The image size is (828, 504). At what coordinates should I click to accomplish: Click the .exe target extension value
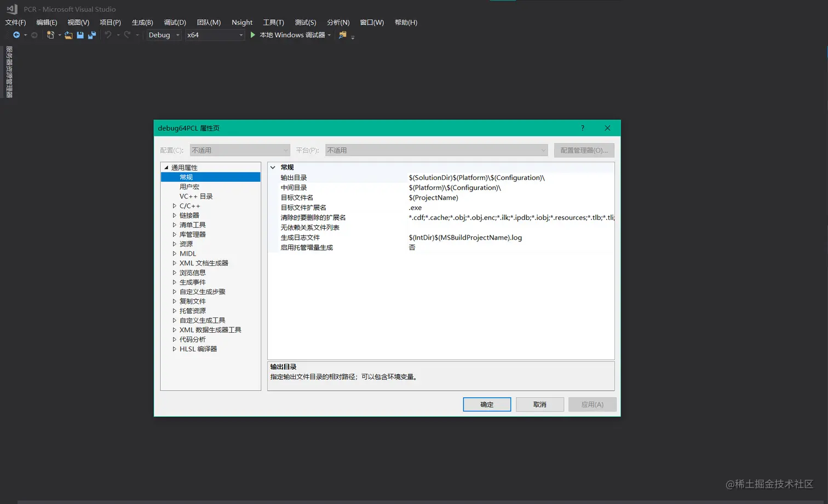415,208
